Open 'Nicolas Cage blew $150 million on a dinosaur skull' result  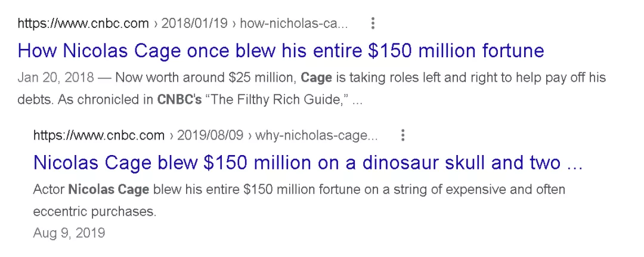tap(308, 162)
